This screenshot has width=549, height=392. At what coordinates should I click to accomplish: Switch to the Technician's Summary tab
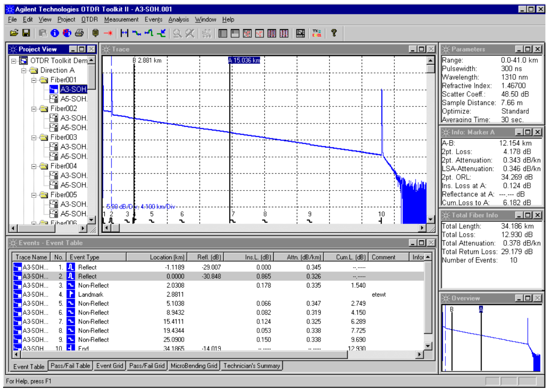[x=252, y=366]
